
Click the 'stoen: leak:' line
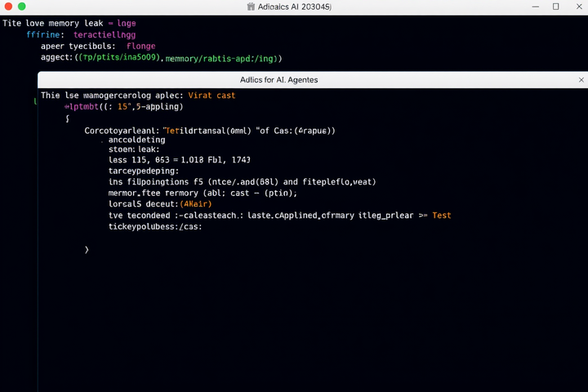pos(134,149)
